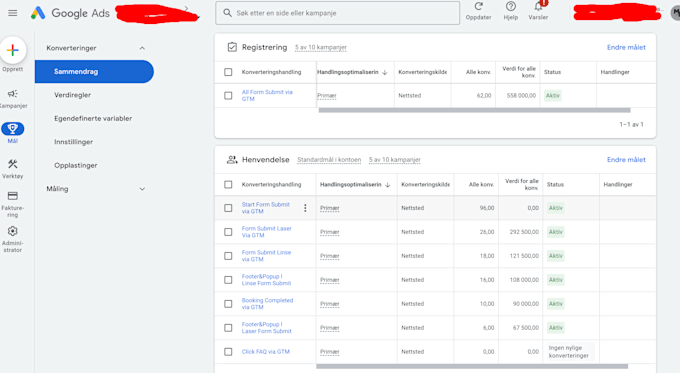Open three-dot menu for Start Form Submit
The height and width of the screenshot is (373, 680).
(x=305, y=208)
